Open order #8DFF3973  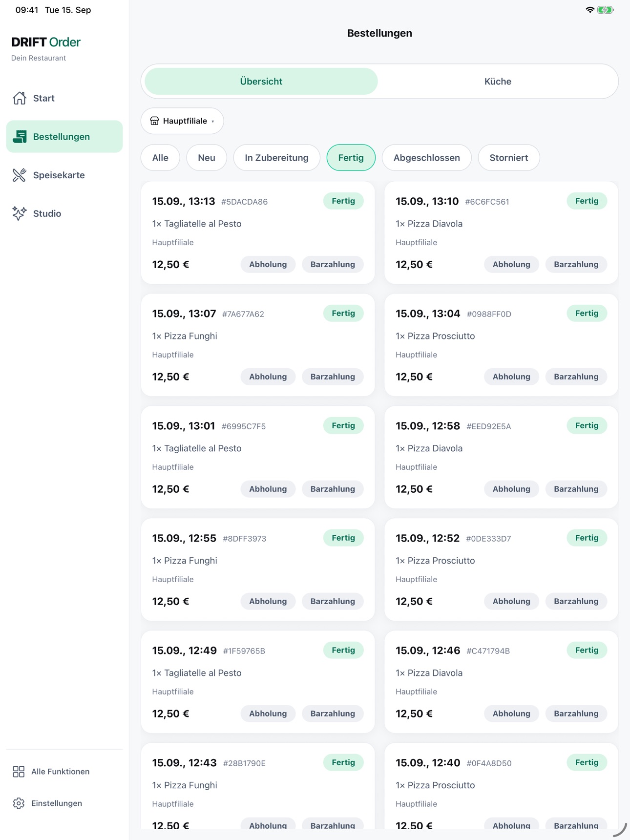(258, 570)
